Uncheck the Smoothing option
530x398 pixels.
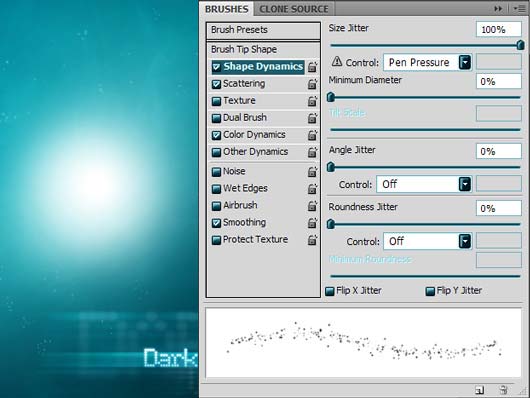[x=216, y=223]
